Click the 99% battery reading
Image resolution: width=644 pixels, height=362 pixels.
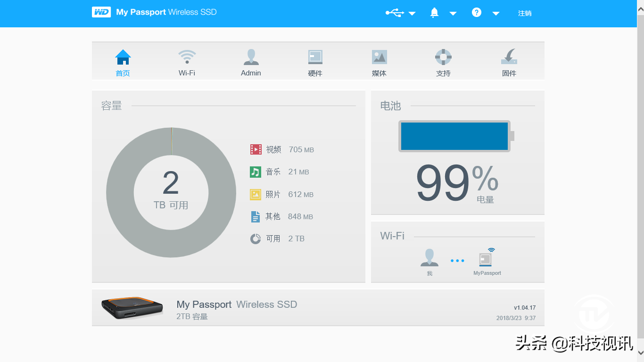[457, 183]
